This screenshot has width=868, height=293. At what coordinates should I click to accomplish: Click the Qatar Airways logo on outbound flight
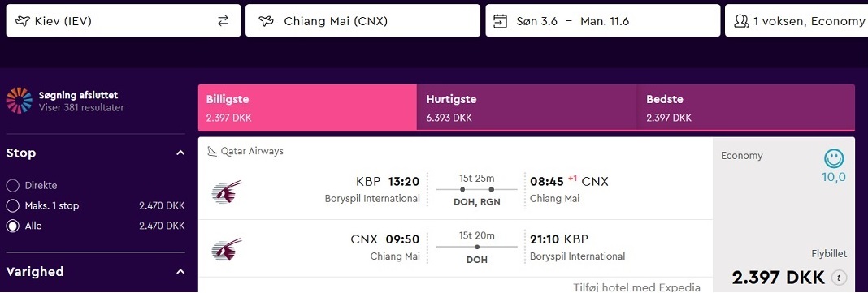click(x=227, y=191)
